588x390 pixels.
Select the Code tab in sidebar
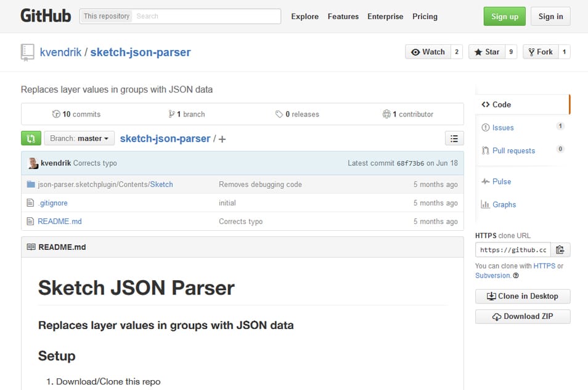523,105
